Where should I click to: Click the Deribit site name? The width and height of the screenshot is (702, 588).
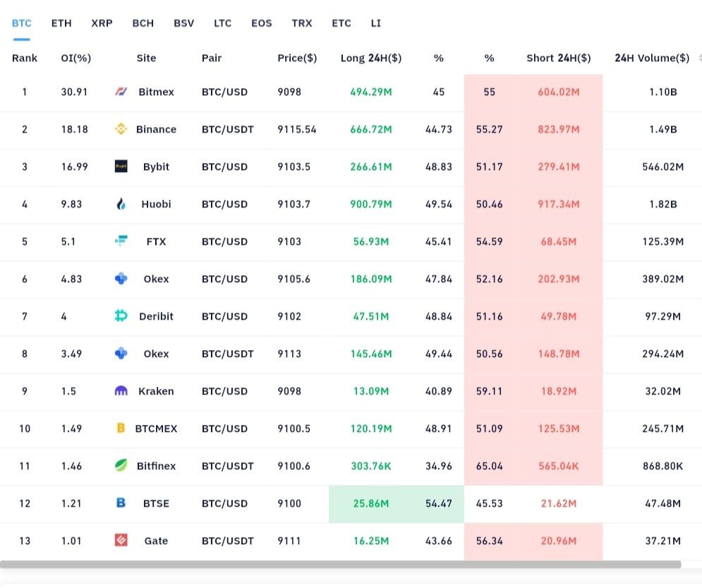156,316
